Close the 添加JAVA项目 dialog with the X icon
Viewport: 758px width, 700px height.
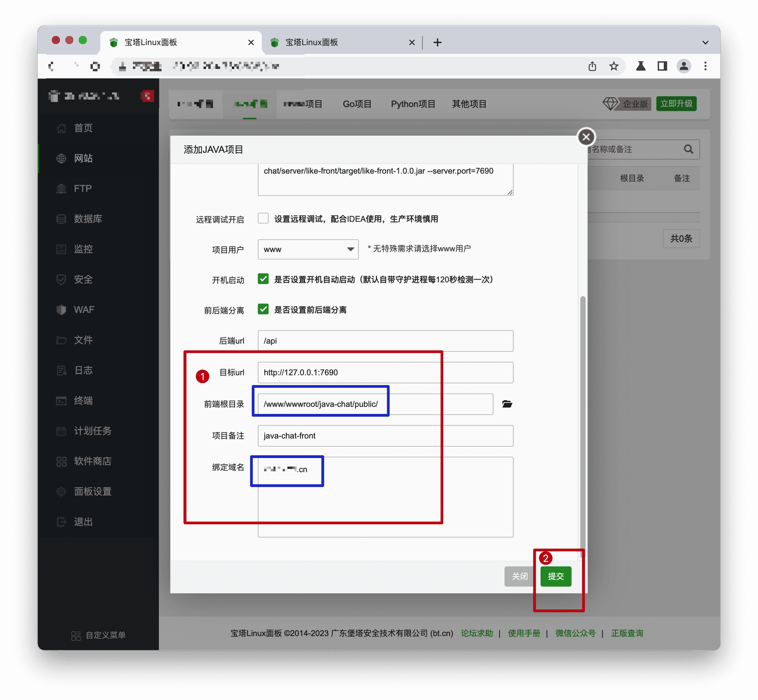point(586,137)
